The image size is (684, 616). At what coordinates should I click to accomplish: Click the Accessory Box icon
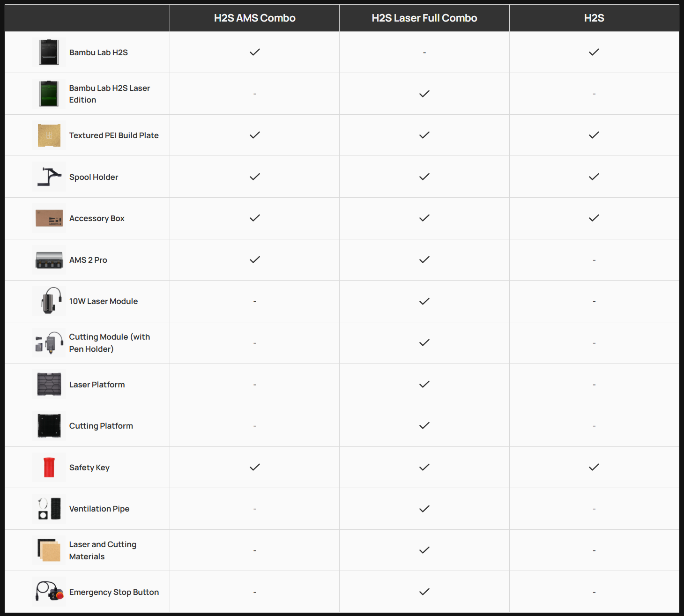pyautogui.click(x=49, y=218)
